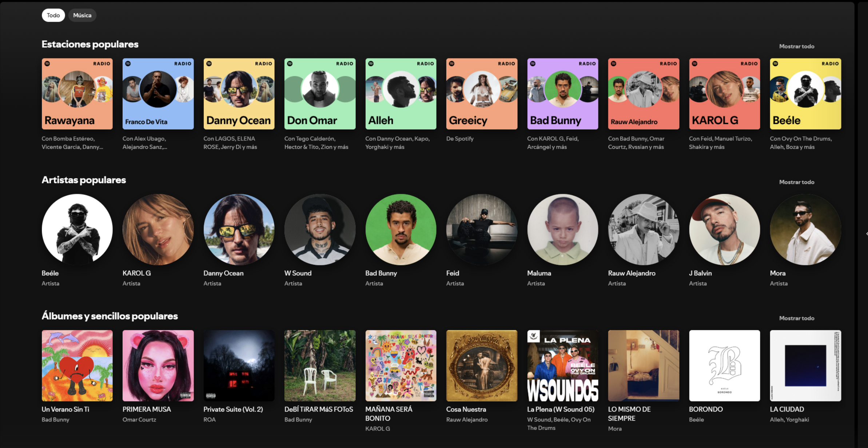Open the Franco De Vita radio card
868x448 pixels.
point(158,94)
